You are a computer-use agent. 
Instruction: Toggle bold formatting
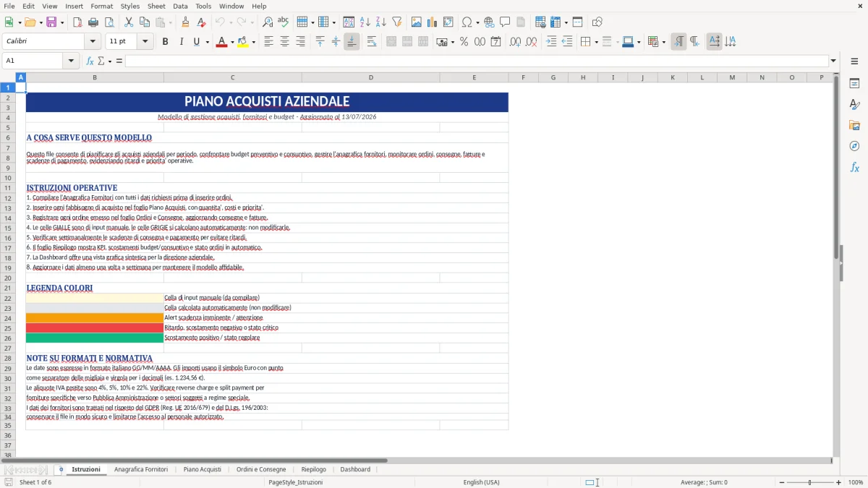pos(165,42)
